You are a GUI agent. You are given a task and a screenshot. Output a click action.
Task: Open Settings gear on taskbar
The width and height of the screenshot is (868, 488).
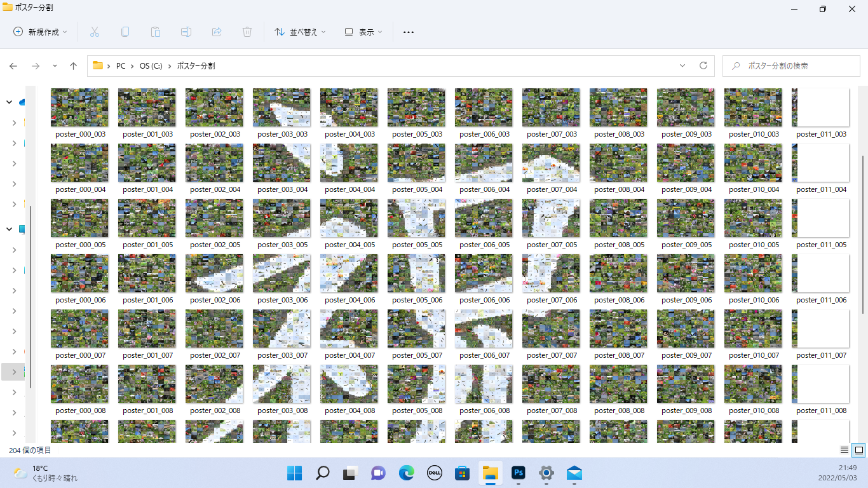coord(546,473)
